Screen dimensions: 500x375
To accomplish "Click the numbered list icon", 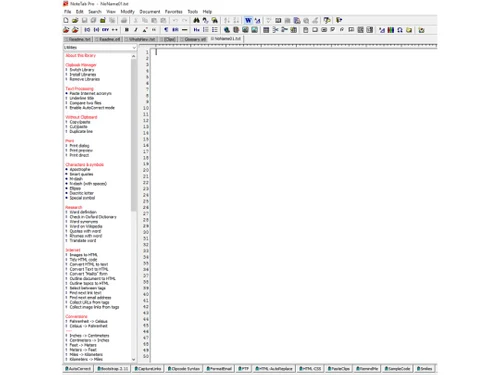I will [x=206, y=30].
